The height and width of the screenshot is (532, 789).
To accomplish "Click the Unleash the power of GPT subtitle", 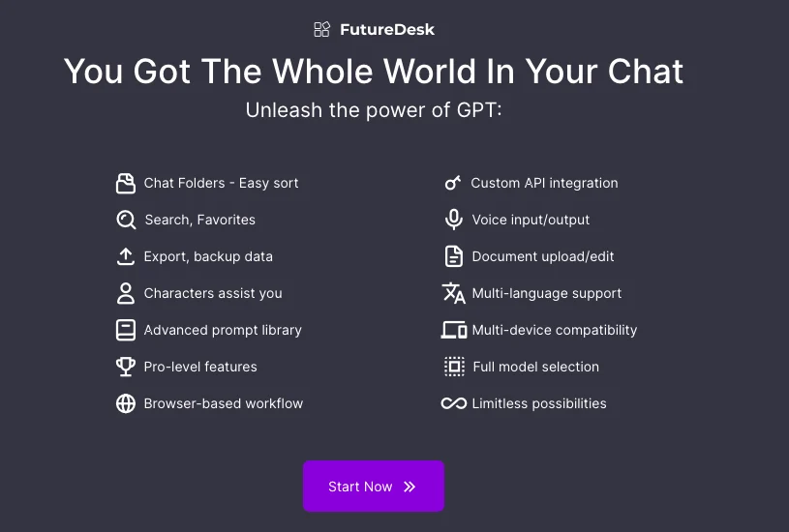I will point(374,109).
